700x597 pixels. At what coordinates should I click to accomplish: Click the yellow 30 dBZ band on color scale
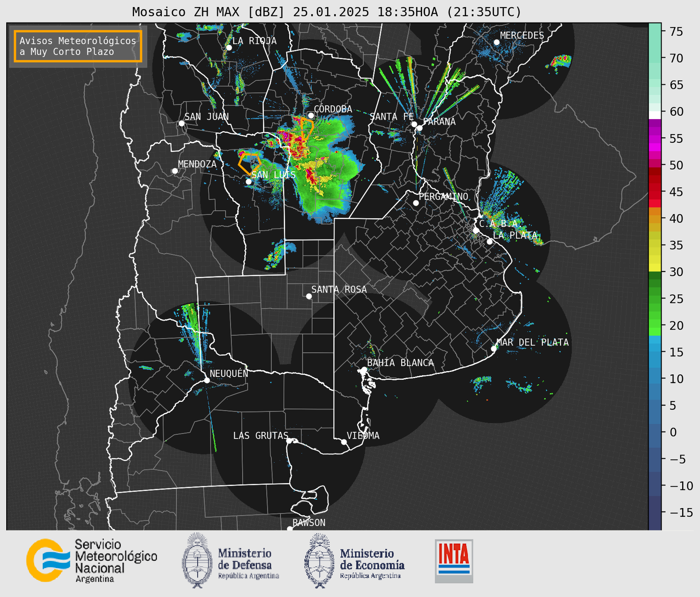[x=655, y=268]
